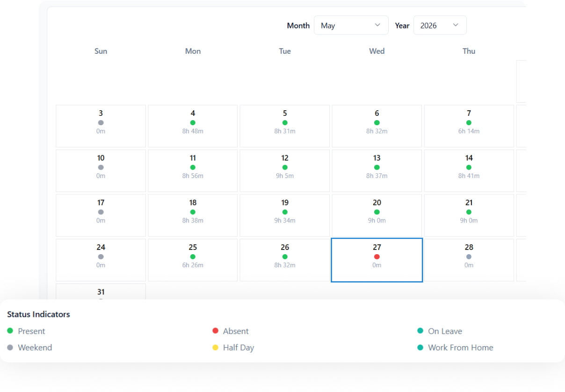Pick day 18 with 8h 38m
The width and height of the screenshot is (565, 392).
coord(193,215)
